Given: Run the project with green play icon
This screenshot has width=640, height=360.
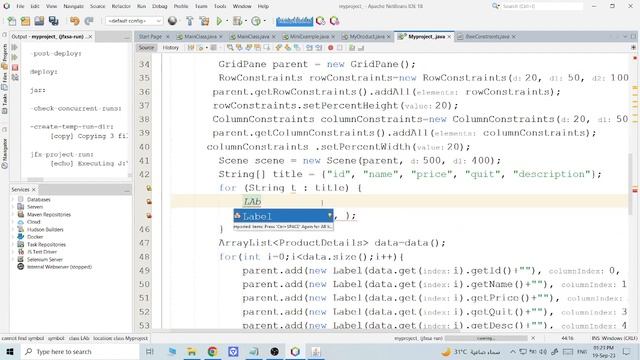Looking at the screenshot, I should (219, 21).
